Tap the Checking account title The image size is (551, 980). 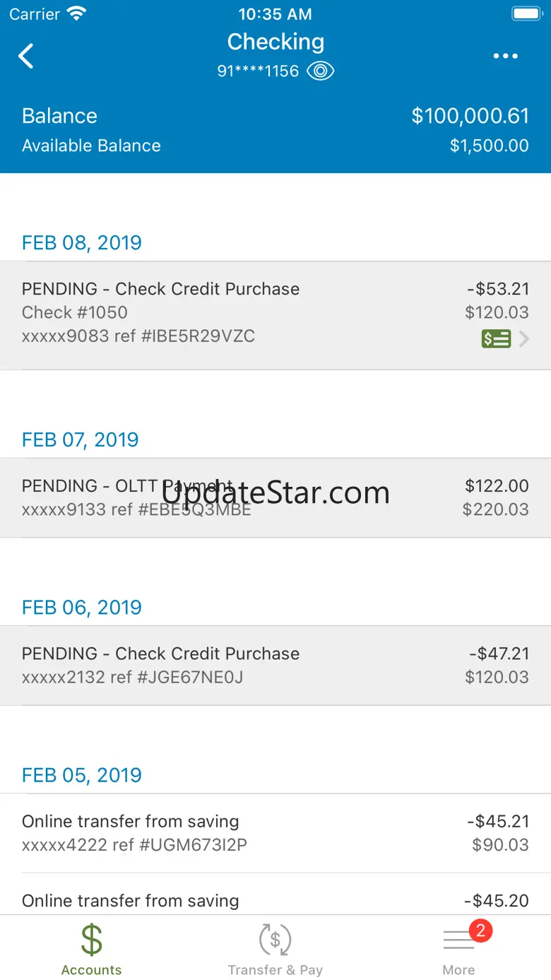[x=275, y=42]
